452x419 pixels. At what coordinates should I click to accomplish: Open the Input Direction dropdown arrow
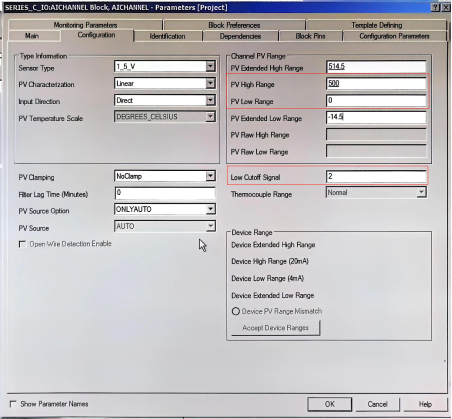[x=210, y=100]
